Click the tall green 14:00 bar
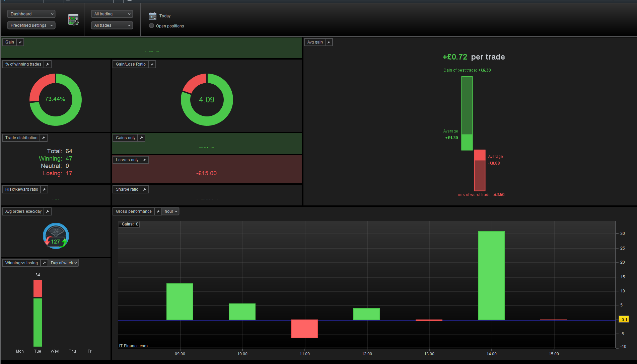Screen dimensions: 637x364 coord(491,276)
